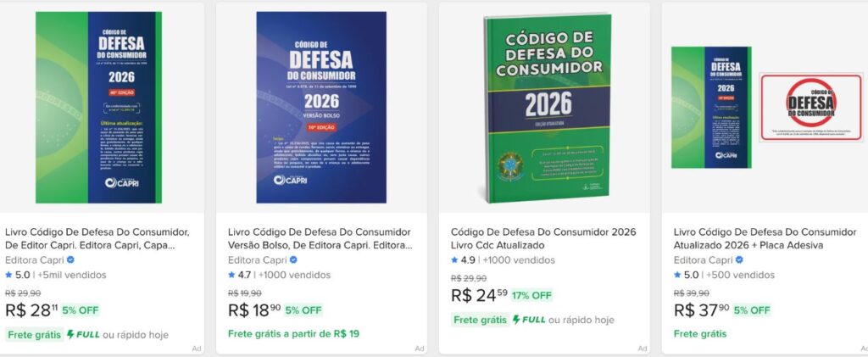This screenshot has width=868, height=357.
Task: Open Versão Bolso blue book cover image
Action: pos(321,108)
